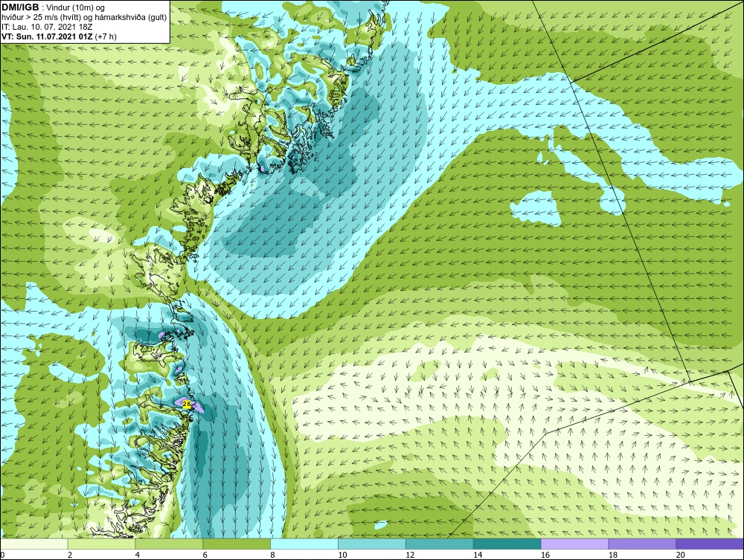
Task: Click legend label '4'
Action: (137, 555)
